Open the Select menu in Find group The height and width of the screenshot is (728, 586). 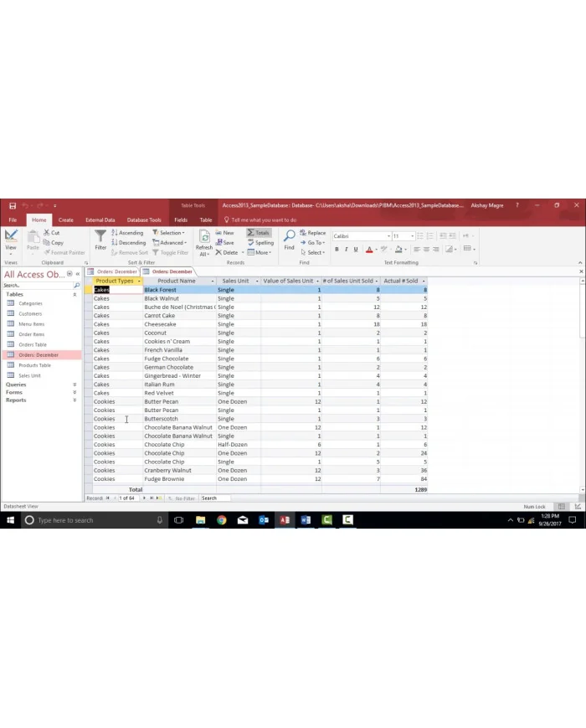tap(313, 252)
